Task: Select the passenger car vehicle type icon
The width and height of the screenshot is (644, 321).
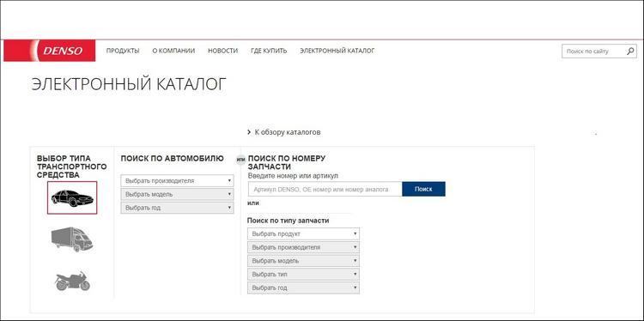Action: click(72, 197)
